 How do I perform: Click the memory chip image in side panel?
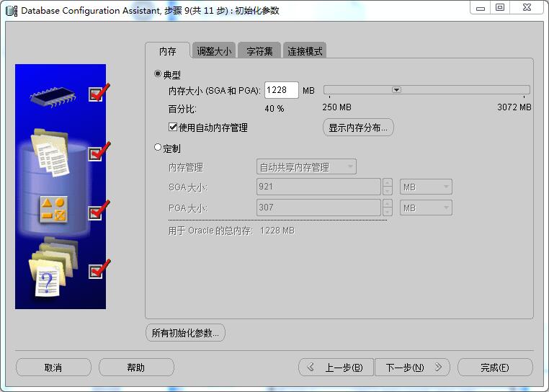(53, 97)
